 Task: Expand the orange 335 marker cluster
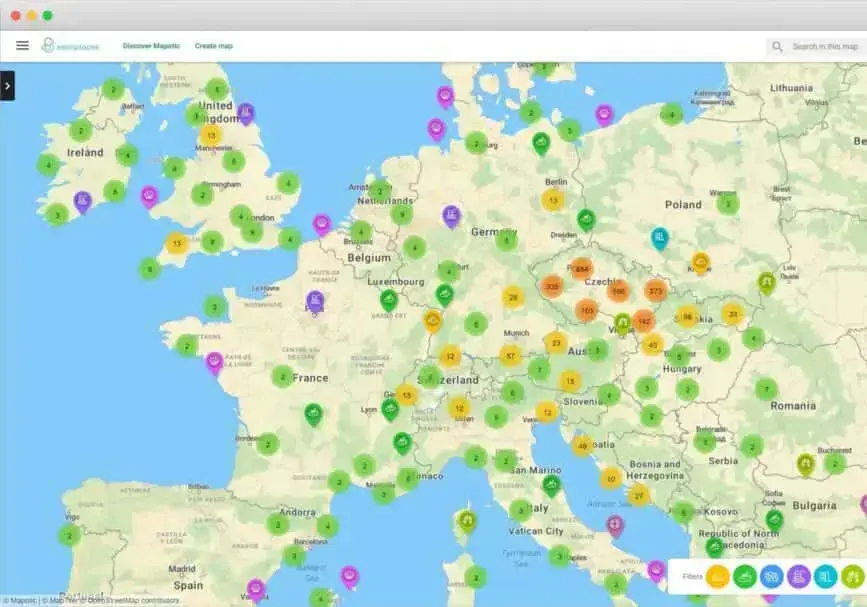[552, 286]
